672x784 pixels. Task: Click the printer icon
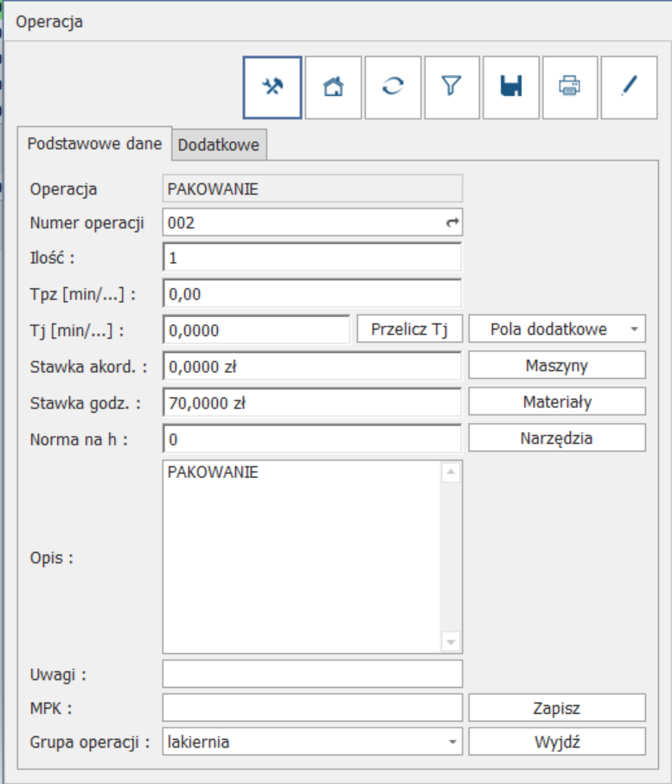point(569,87)
